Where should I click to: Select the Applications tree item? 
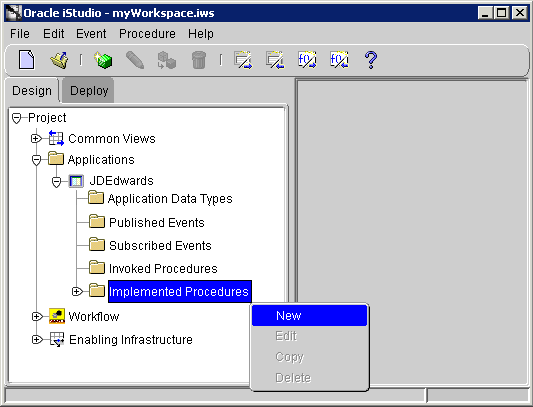coord(101,159)
